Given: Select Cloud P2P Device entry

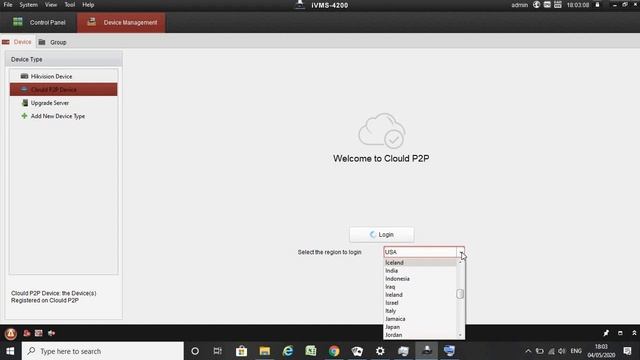Looking at the screenshot, I should [64, 89].
